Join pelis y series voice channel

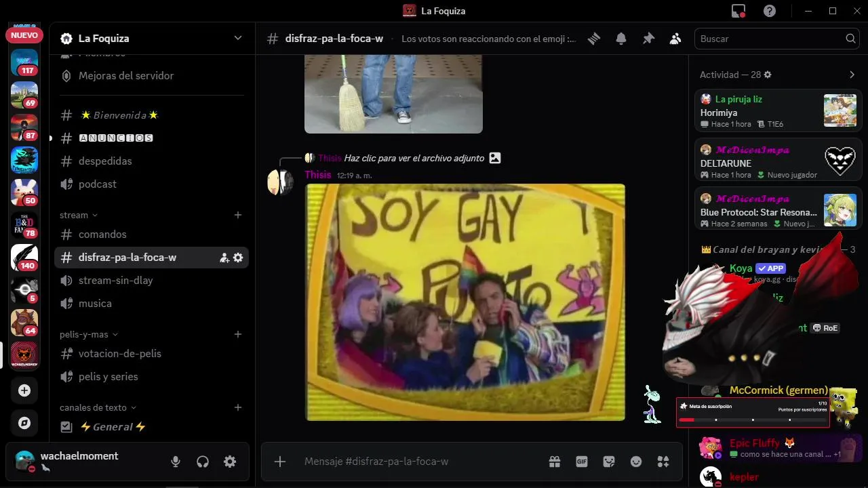coord(151,377)
